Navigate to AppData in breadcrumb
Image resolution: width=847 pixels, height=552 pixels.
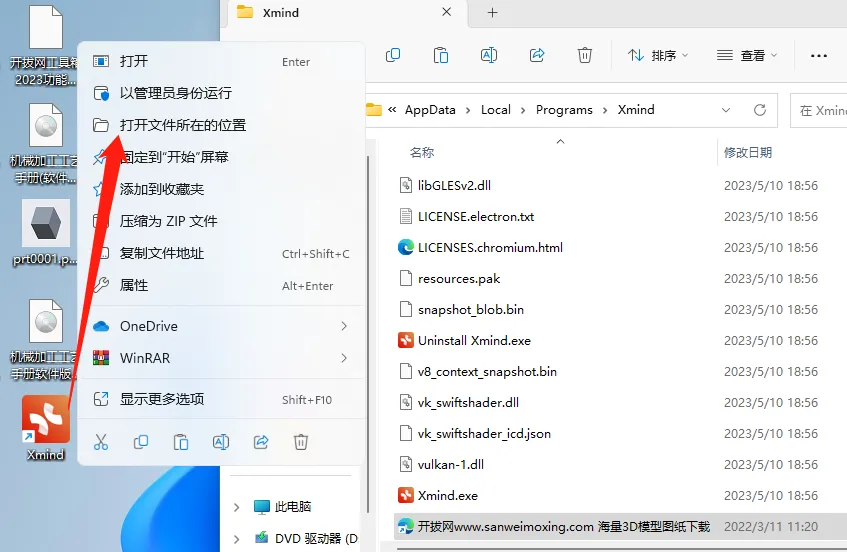430,110
